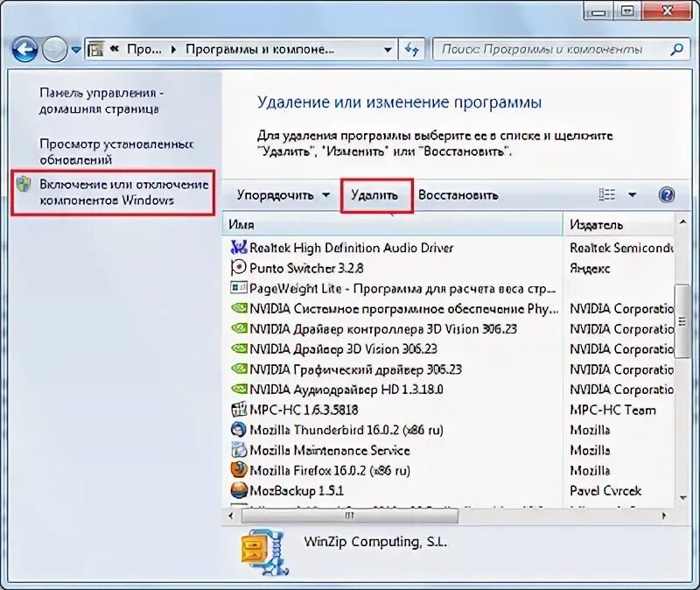Select Mozilla Thunderbird 16.0.2 text
The height and width of the screenshot is (590, 700).
346,430
